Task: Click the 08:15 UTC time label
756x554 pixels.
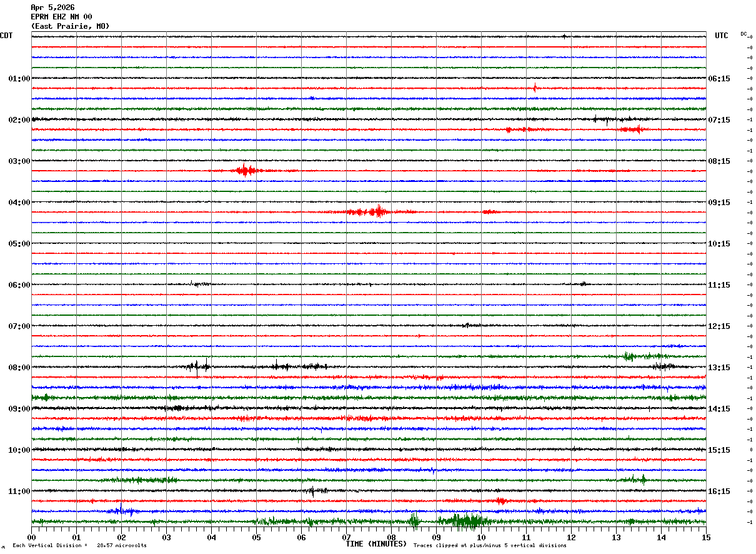Action: click(x=719, y=161)
